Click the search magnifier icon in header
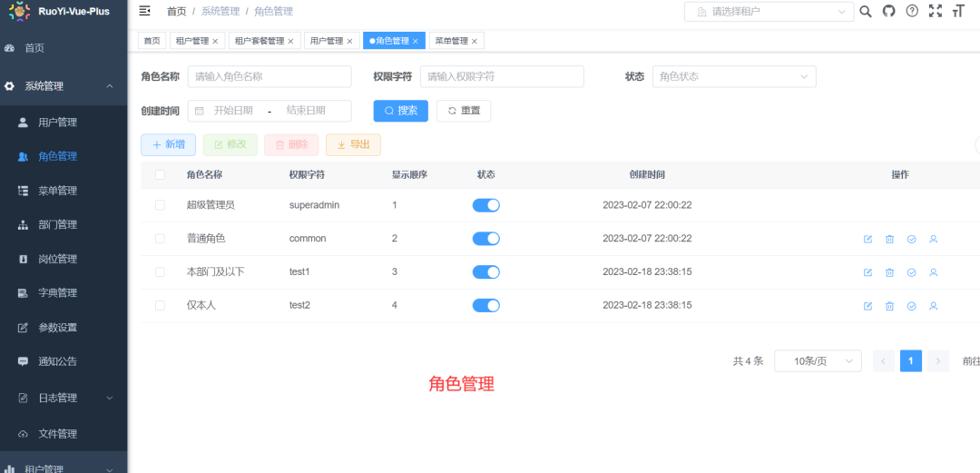The image size is (980, 473). click(x=866, y=11)
